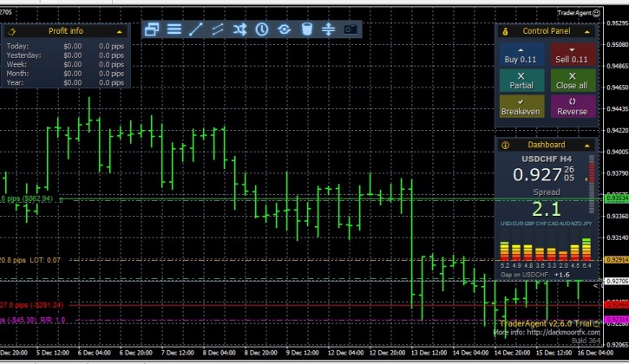Collapse the Control Panel with its arrow
Viewport: 629px width, 364px height.
point(587,31)
